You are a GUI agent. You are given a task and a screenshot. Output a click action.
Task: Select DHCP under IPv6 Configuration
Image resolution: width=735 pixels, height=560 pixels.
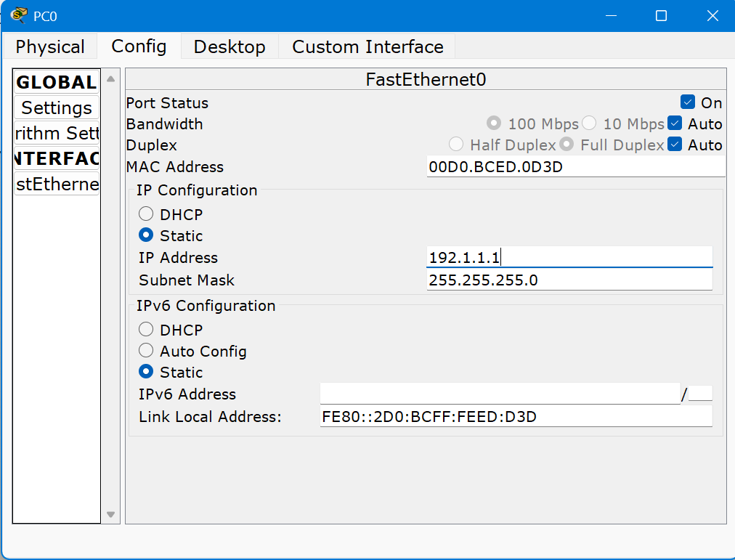point(146,330)
